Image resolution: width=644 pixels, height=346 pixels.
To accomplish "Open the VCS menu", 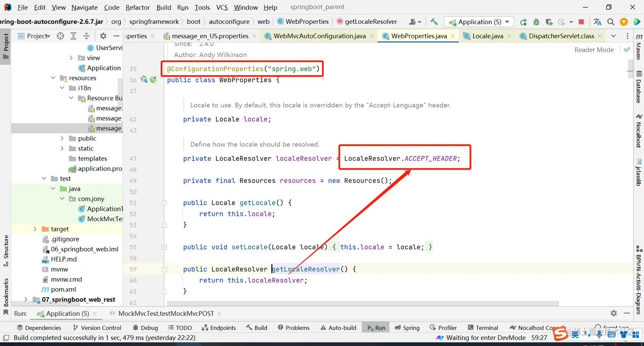I will click(222, 7).
